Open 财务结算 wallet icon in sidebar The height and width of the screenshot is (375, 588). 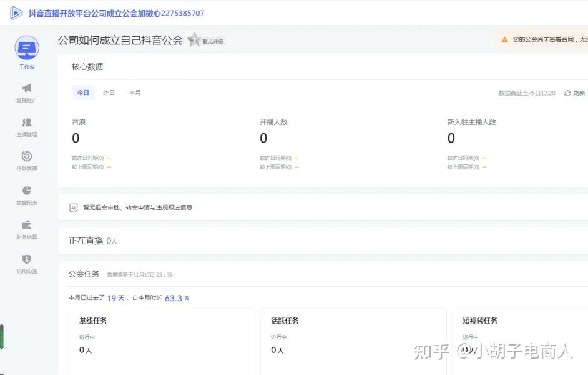click(27, 225)
